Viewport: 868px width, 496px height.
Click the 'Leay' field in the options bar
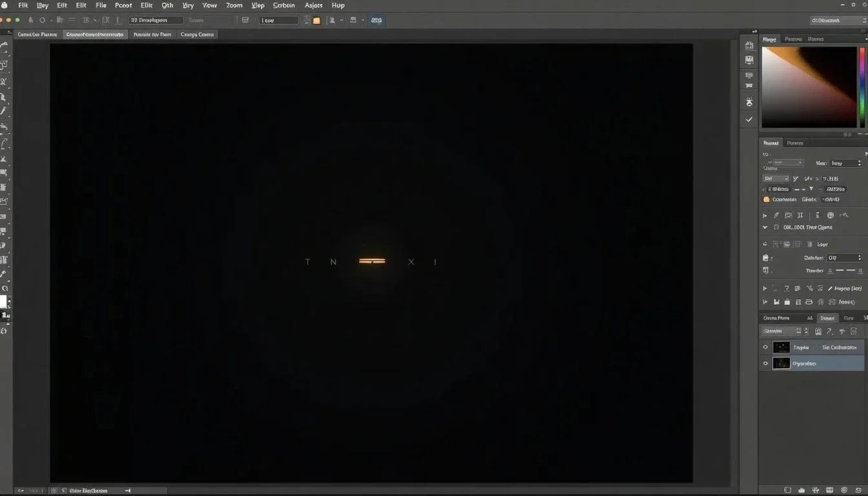pos(279,20)
